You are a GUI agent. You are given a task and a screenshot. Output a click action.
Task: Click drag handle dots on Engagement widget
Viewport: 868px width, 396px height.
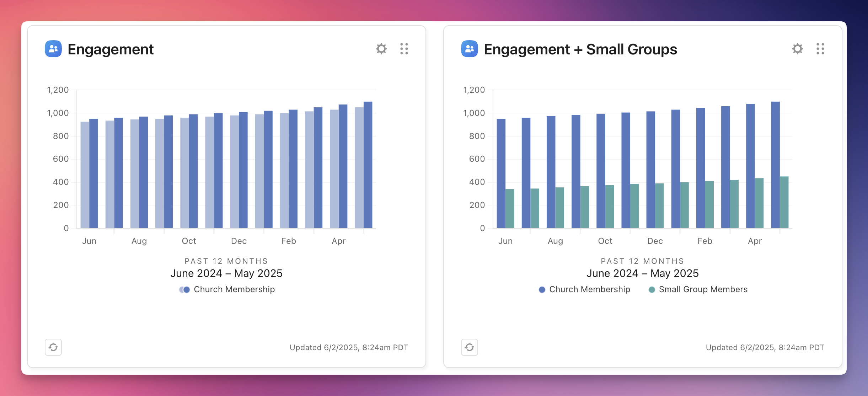(404, 49)
